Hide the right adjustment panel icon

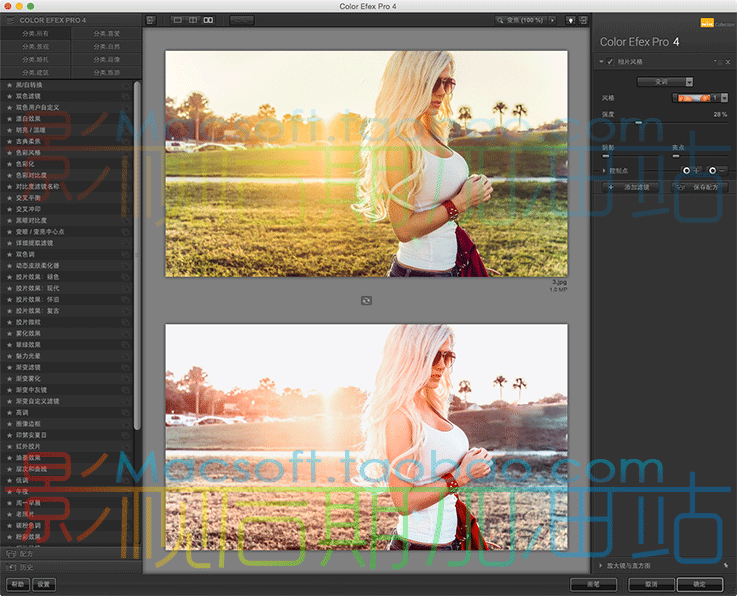pos(583,20)
